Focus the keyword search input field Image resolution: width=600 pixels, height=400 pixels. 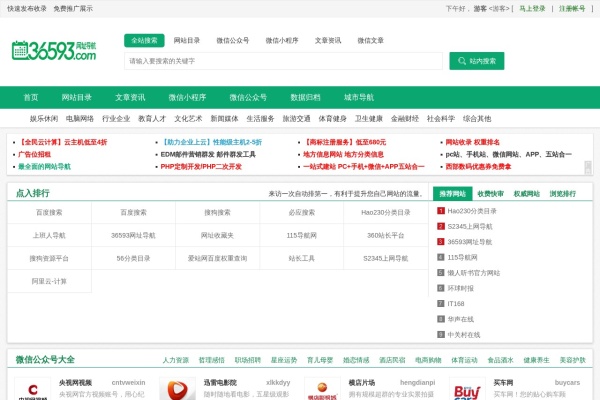283,61
